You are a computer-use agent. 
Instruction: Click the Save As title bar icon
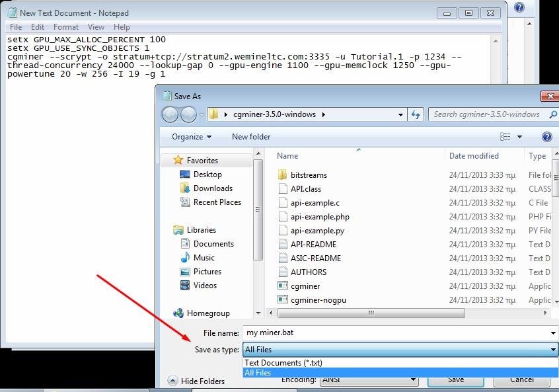(x=167, y=96)
